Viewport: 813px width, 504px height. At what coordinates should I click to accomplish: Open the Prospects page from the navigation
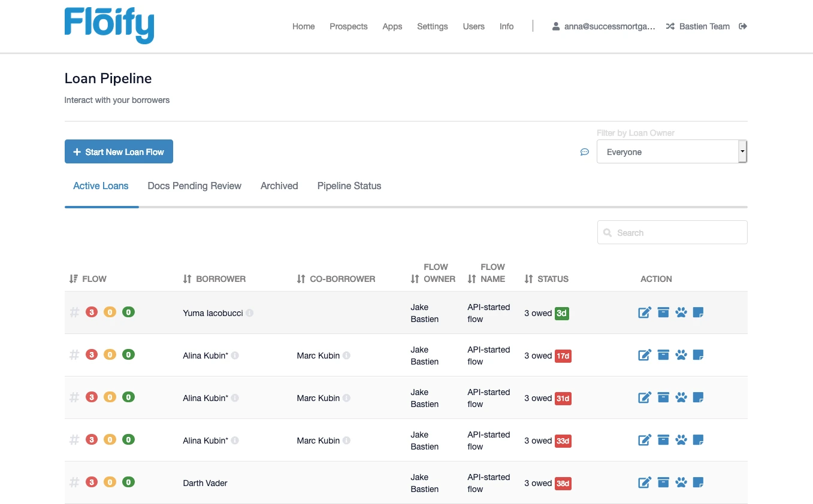[x=348, y=26]
